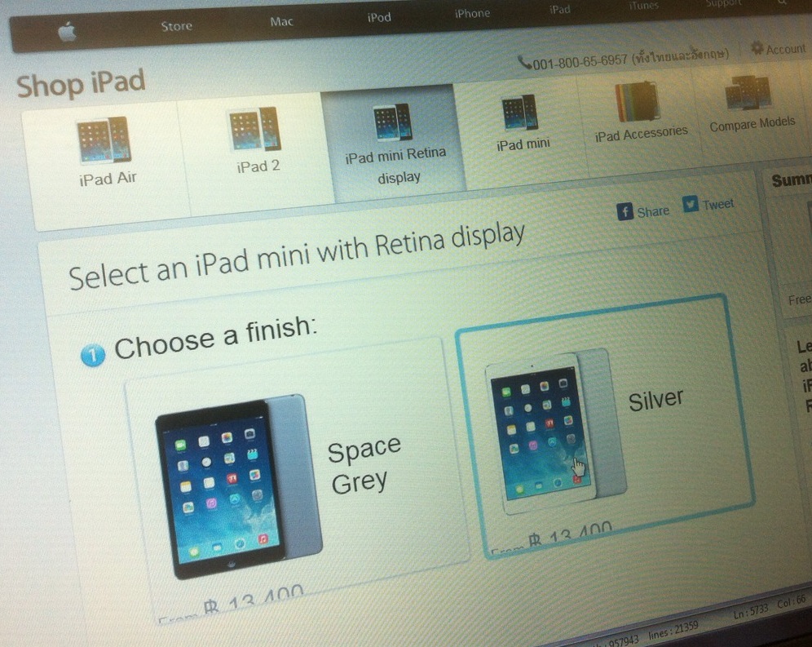
Task: Click the Col: 66 status bar entry
Action: pos(792,602)
